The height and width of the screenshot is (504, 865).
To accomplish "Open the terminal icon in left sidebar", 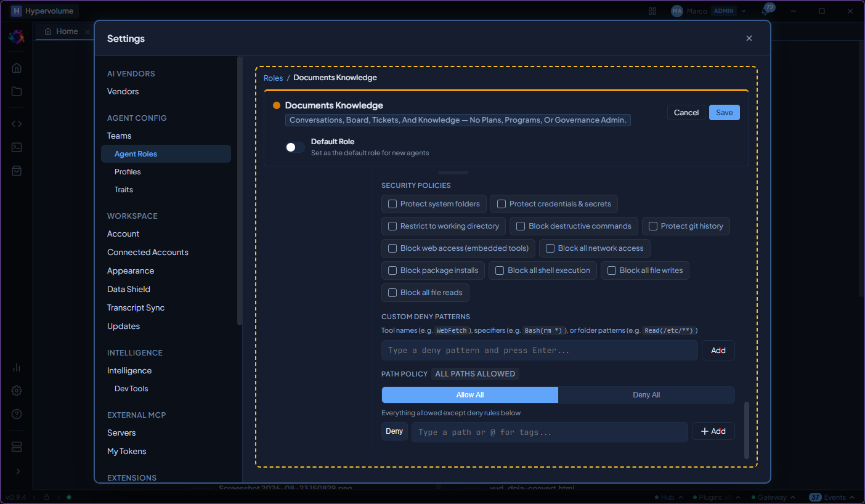I will coord(17,147).
